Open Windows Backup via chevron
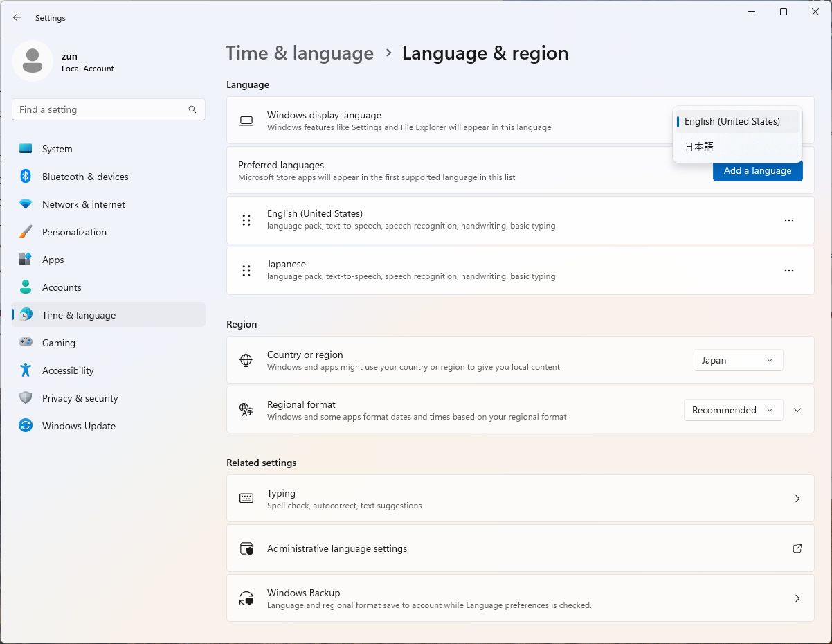Image resolution: width=832 pixels, height=644 pixels. [x=797, y=598]
